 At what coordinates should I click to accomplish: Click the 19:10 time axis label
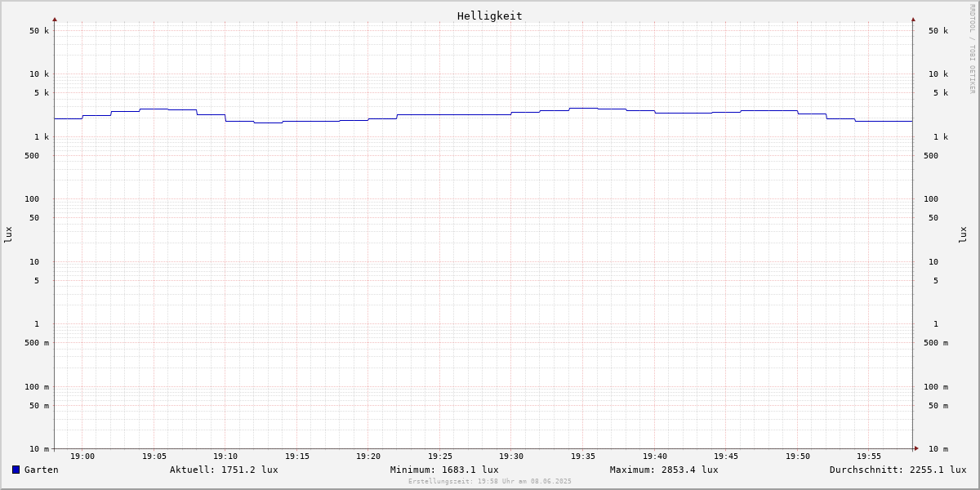pyautogui.click(x=225, y=457)
